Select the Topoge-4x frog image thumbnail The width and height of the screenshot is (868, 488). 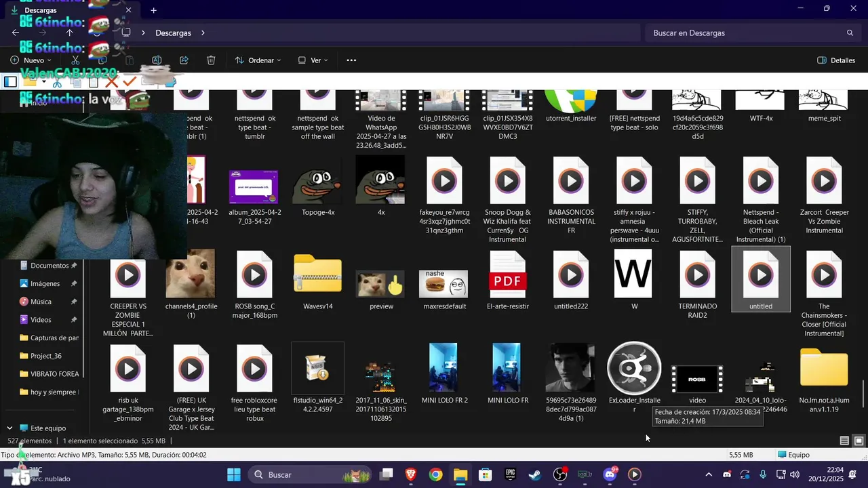317,180
